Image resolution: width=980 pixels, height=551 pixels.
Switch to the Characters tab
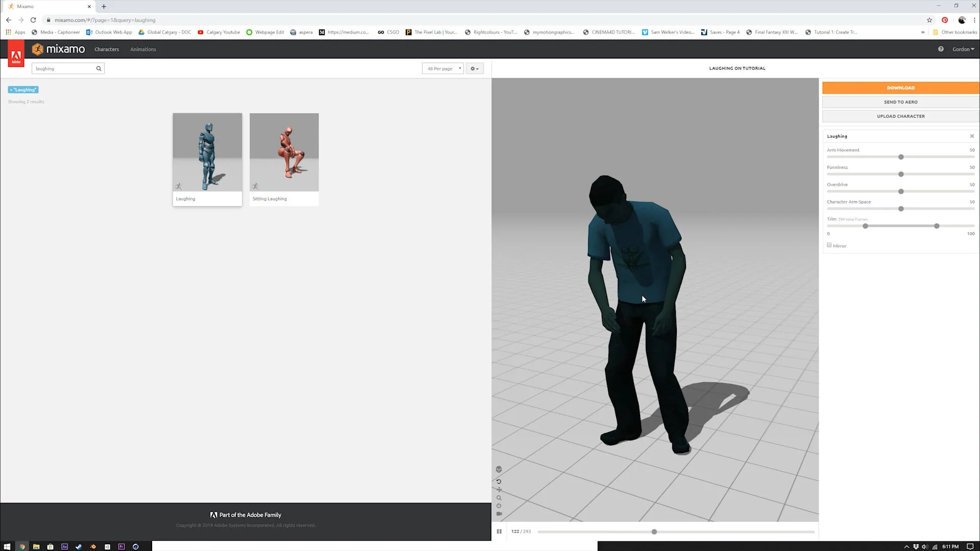point(106,49)
